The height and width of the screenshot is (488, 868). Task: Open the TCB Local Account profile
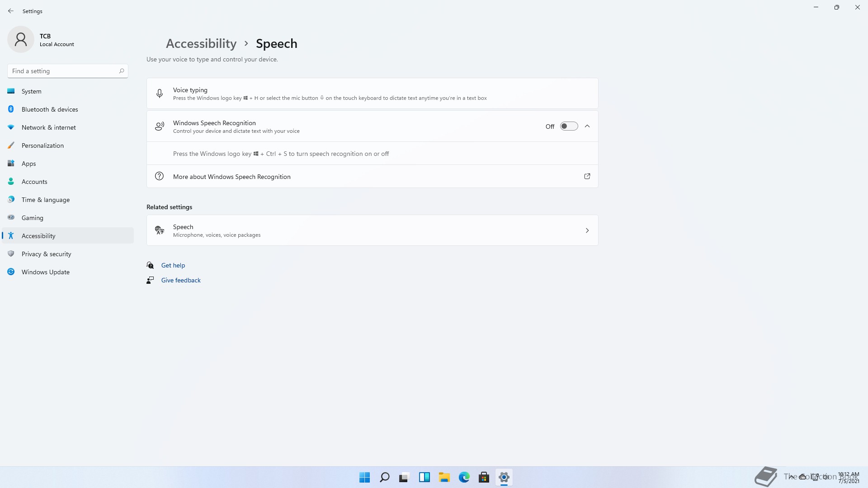(42, 40)
